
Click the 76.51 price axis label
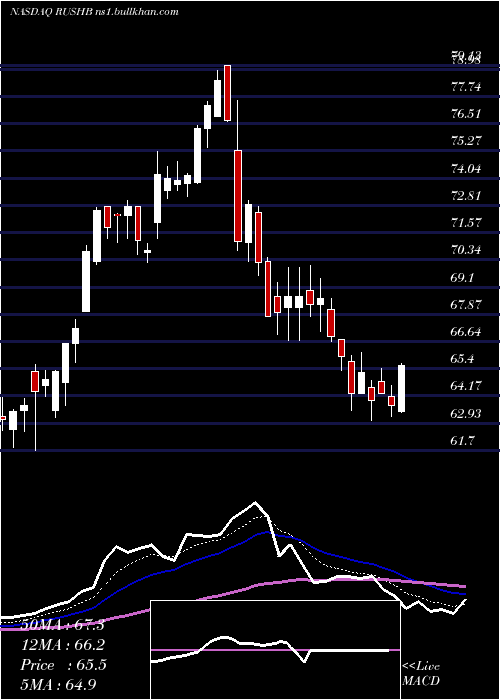pos(466,114)
